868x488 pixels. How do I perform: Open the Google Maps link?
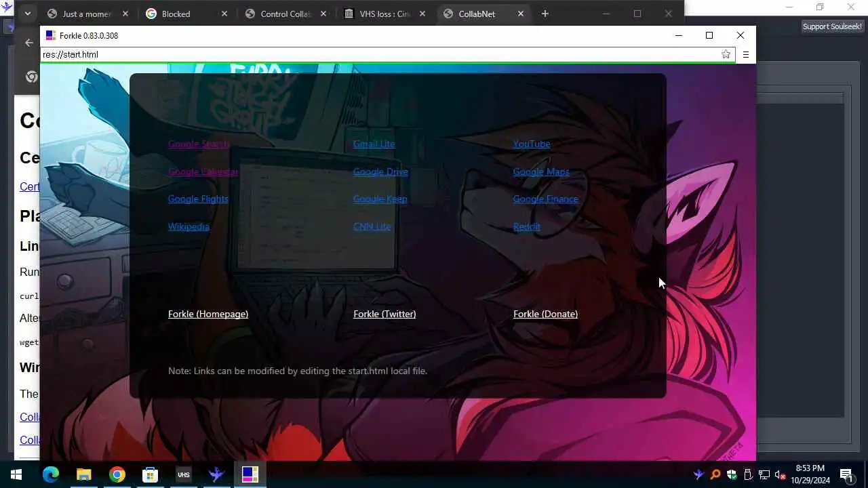541,171
